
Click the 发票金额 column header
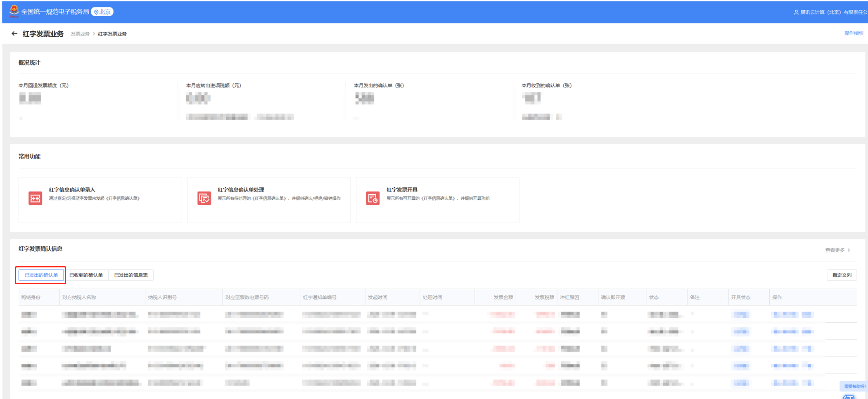[503, 297]
